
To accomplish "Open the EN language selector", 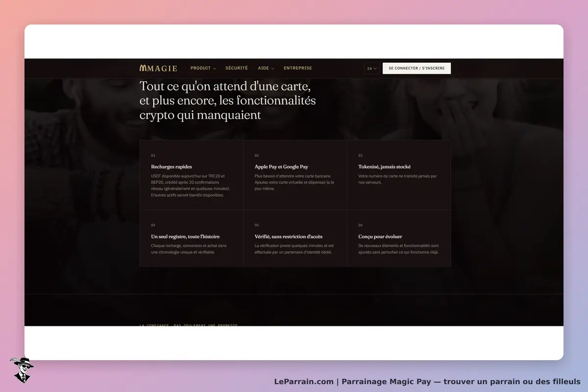I will click(x=372, y=69).
